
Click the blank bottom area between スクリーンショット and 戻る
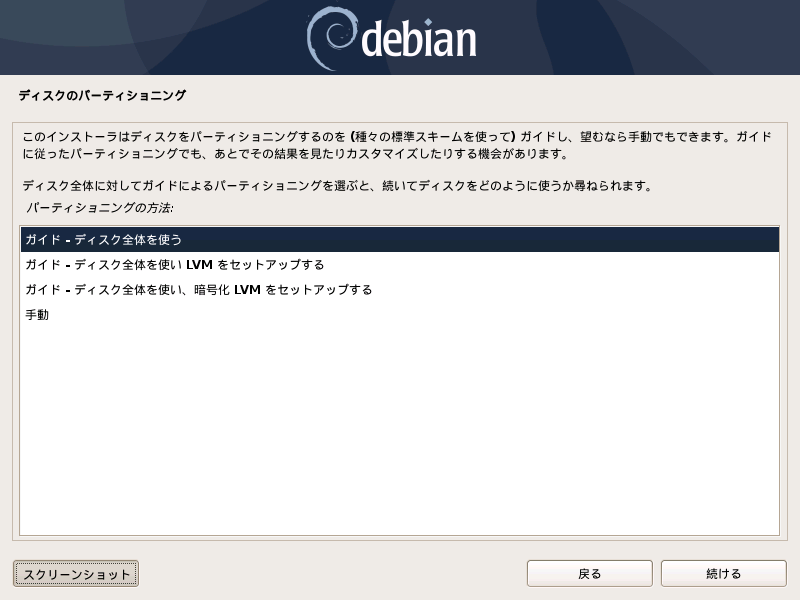(333, 574)
